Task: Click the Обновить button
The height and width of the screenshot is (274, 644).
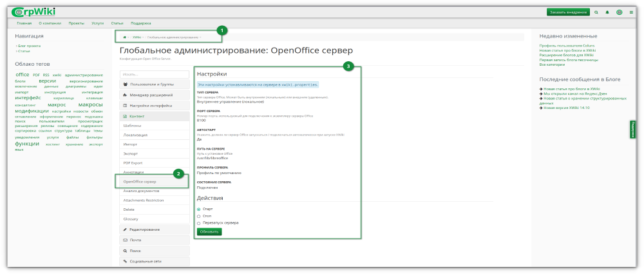Action: pyautogui.click(x=209, y=231)
